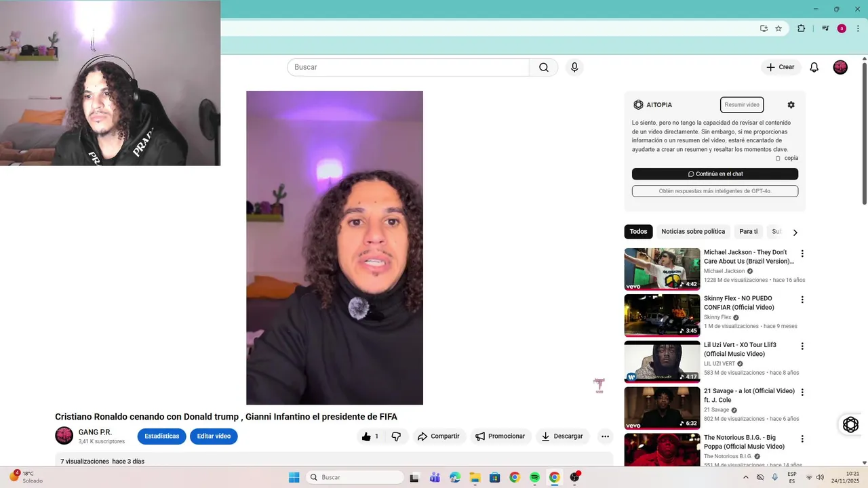Open GANG P.R. channel avatar

[x=64, y=436]
